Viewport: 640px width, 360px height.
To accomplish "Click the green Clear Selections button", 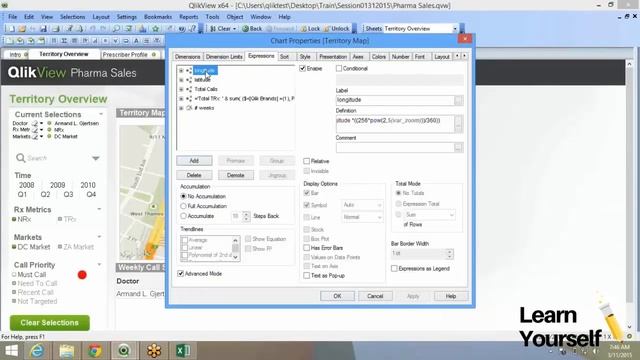I will [x=50, y=322].
